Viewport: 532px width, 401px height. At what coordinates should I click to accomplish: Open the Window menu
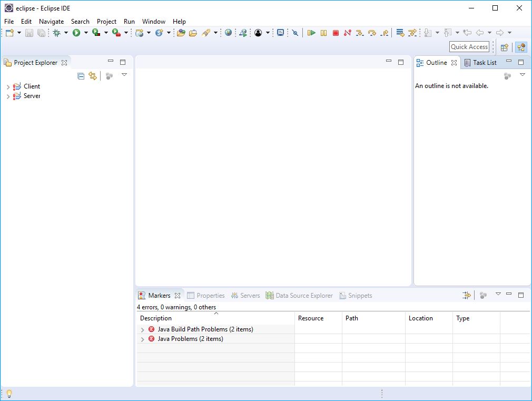(154, 22)
